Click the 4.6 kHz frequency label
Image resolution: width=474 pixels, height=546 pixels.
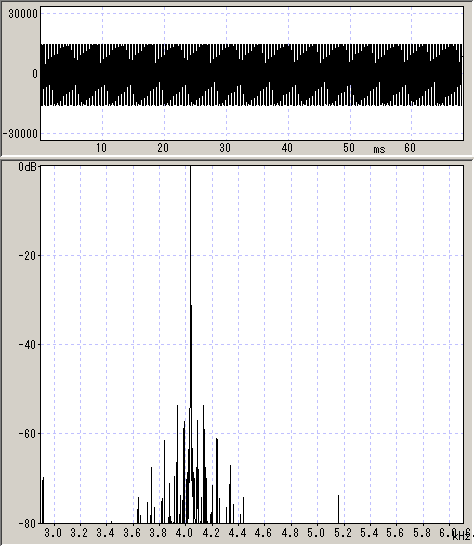coord(263,533)
